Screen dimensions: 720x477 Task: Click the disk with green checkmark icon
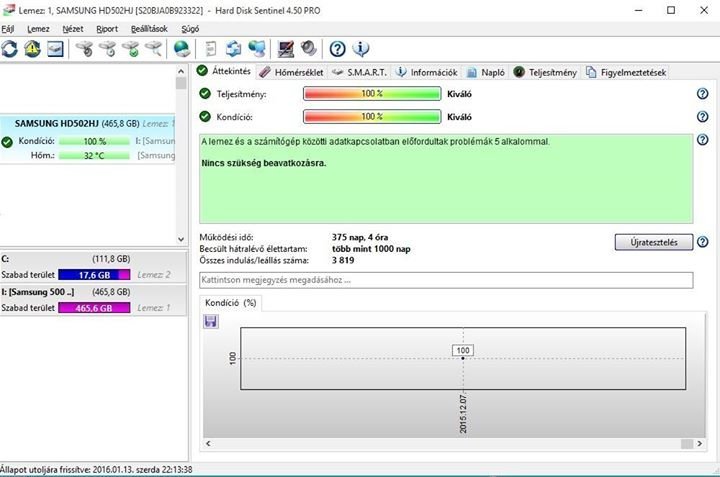(131, 49)
